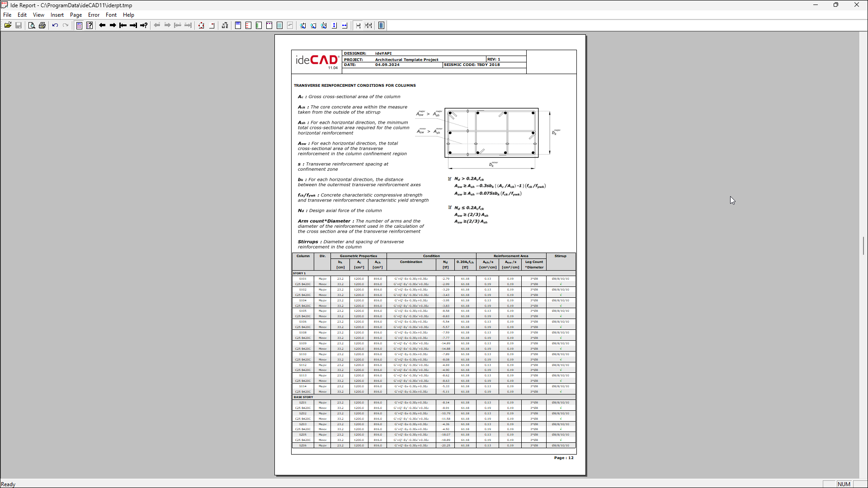Open Print Preview with magnifier icon
Viewport: 868px width, 488px height.
[32, 25]
